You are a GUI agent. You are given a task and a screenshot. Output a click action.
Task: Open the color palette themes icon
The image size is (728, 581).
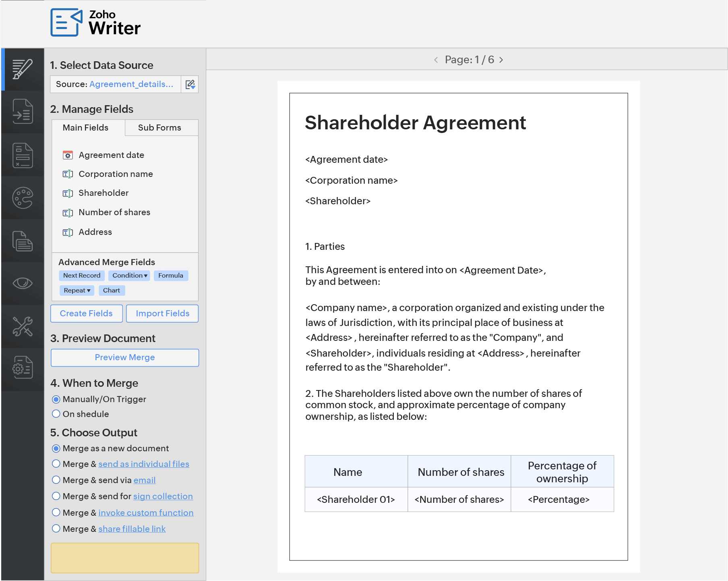(23, 198)
